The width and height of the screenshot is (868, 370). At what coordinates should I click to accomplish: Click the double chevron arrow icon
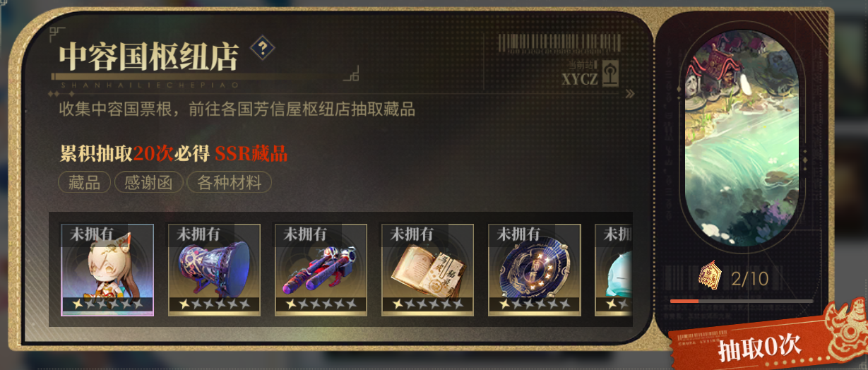(x=630, y=93)
